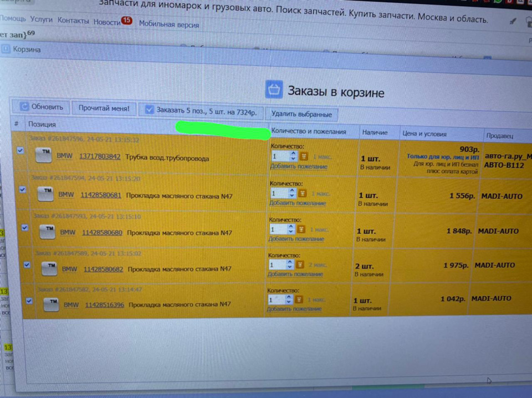The height and width of the screenshot is (398, 532).
Task: Open part number link 11428516396
Action: coord(105,305)
